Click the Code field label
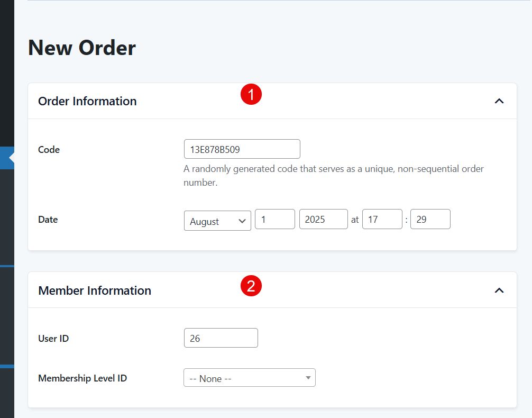Viewport: 532px width, 418px height. point(49,149)
